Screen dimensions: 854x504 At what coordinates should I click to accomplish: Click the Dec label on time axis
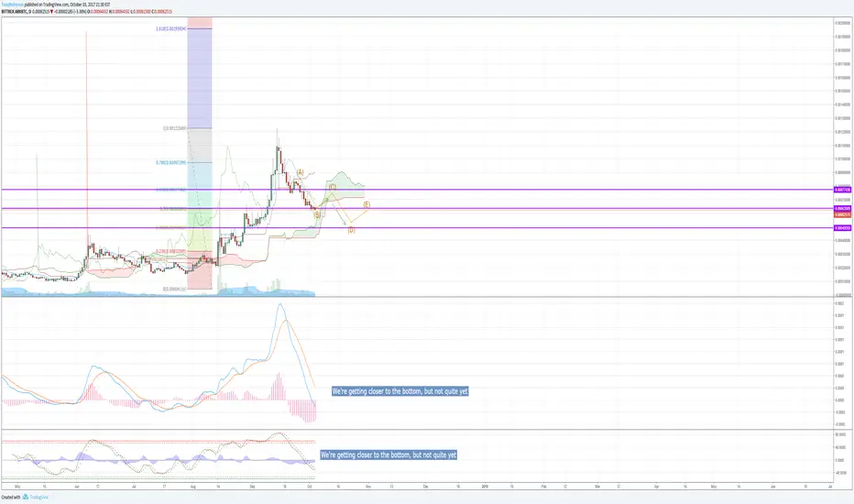(x=426, y=486)
